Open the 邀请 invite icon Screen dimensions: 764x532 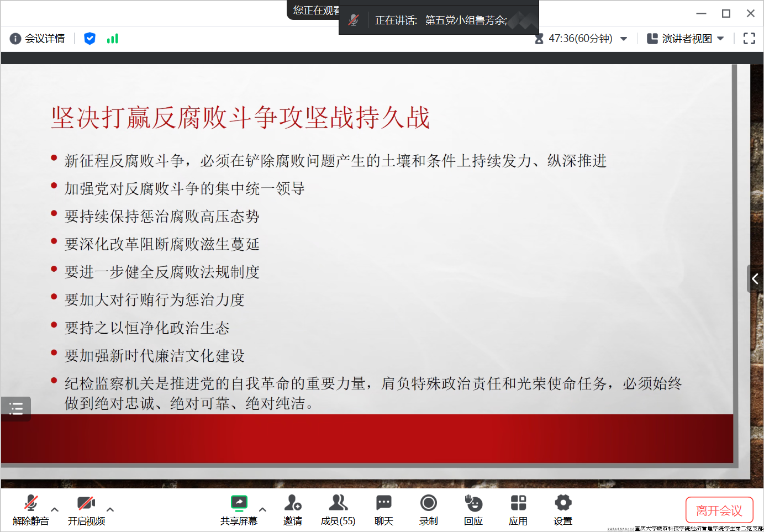point(292,509)
